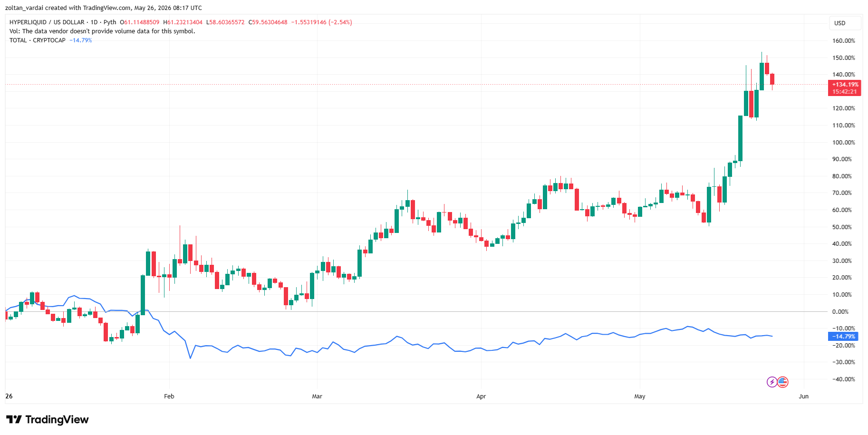Open the US flag economic event icon
868x435 pixels.
pos(783,382)
